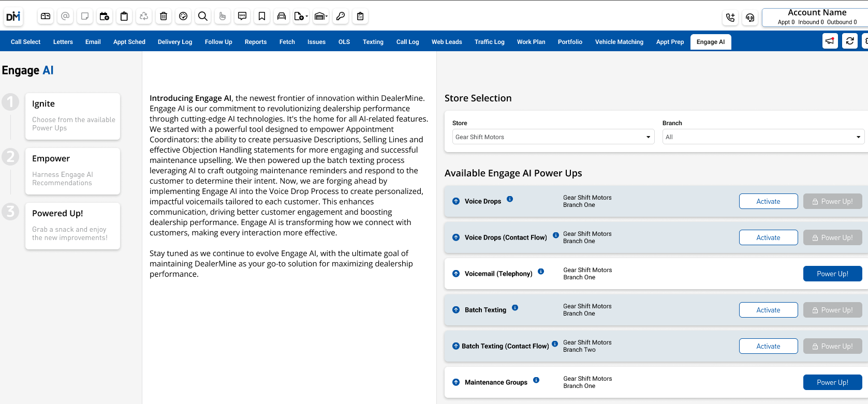Activate the Batch Texting power up
The width and height of the screenshot is (868, 404).
(x=769, y=310)
